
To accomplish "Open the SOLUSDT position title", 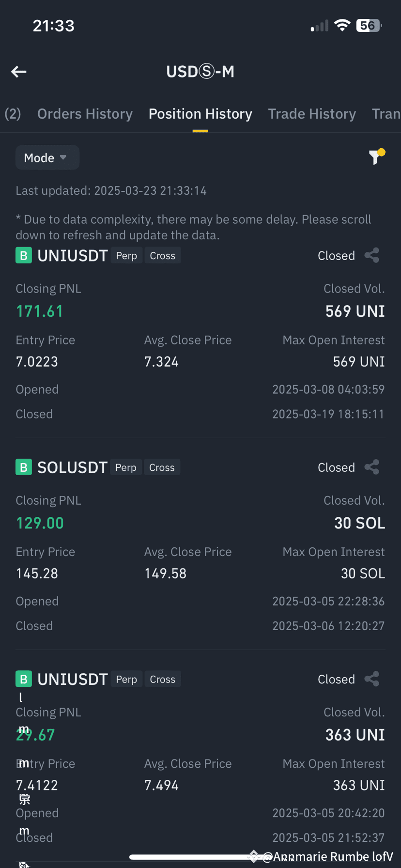I will pyautogui.click(x=72, y=467).
